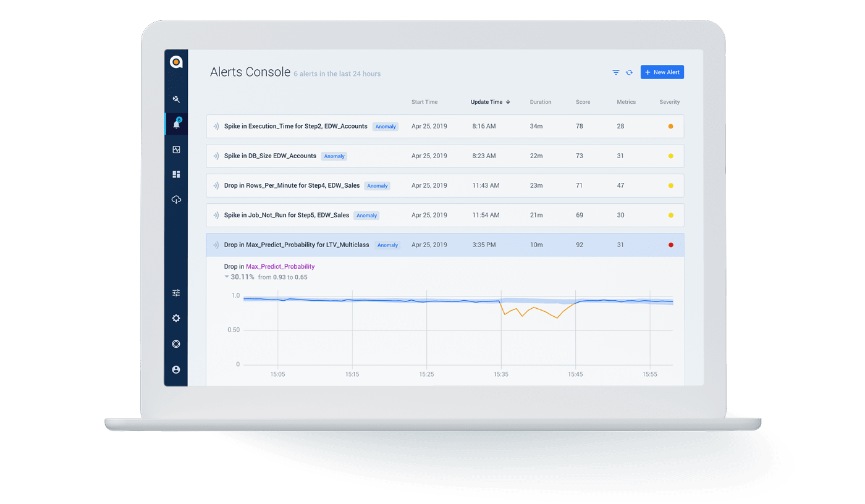This screenshot has height=504, width=865.
Task: Click the Severity column header
Action: pos(670,102)
